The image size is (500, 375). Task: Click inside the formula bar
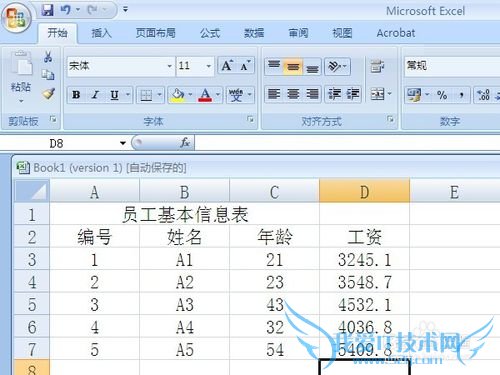click(x=347, y=143)
